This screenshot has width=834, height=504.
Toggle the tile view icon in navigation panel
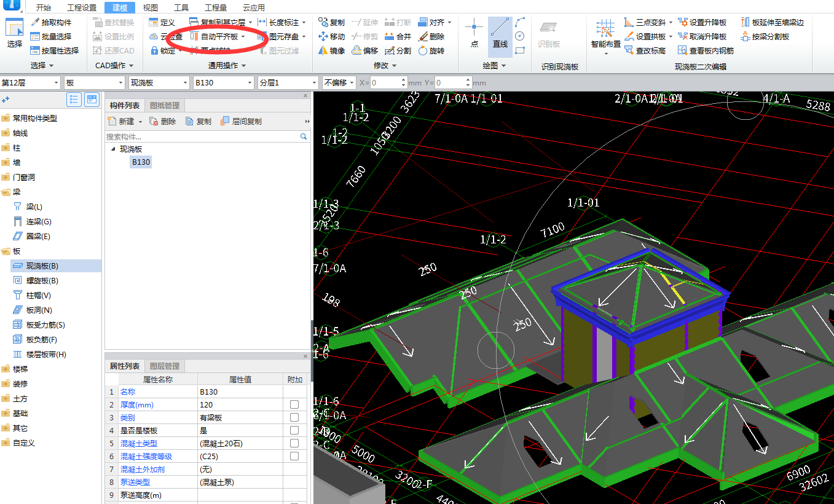92,99
